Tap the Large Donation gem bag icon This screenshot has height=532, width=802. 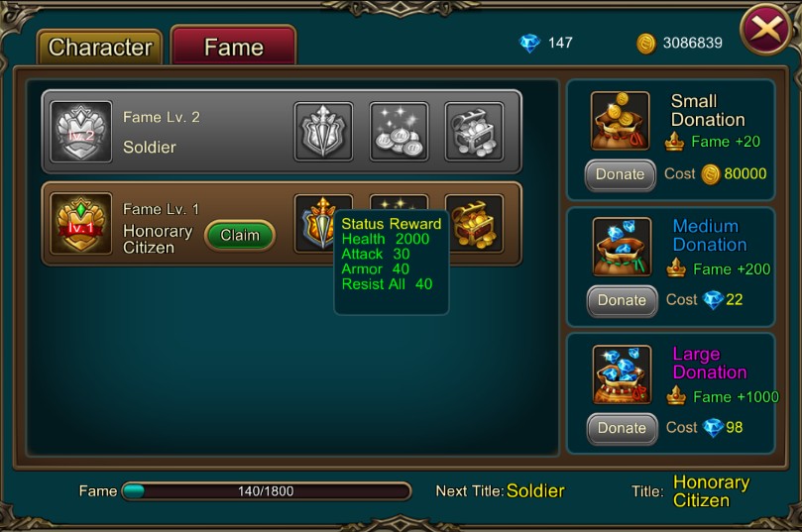point(622,374)
